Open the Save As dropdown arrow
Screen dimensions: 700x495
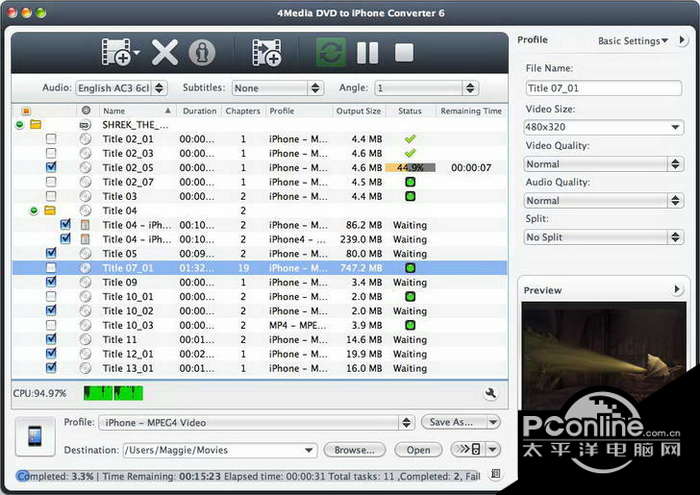click(x=493, y=422)
